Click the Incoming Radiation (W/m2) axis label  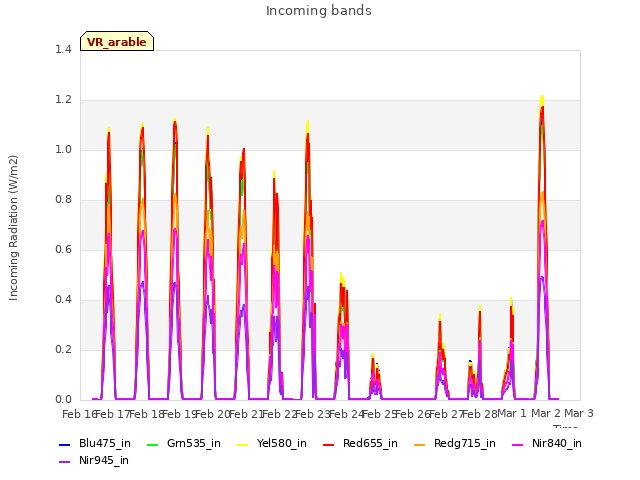(13, 228)
